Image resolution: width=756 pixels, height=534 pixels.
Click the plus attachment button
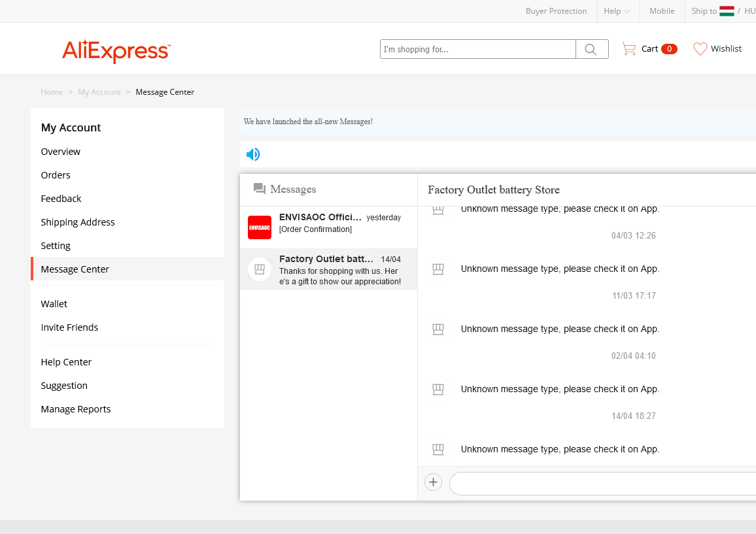click(x=433, y=482)
